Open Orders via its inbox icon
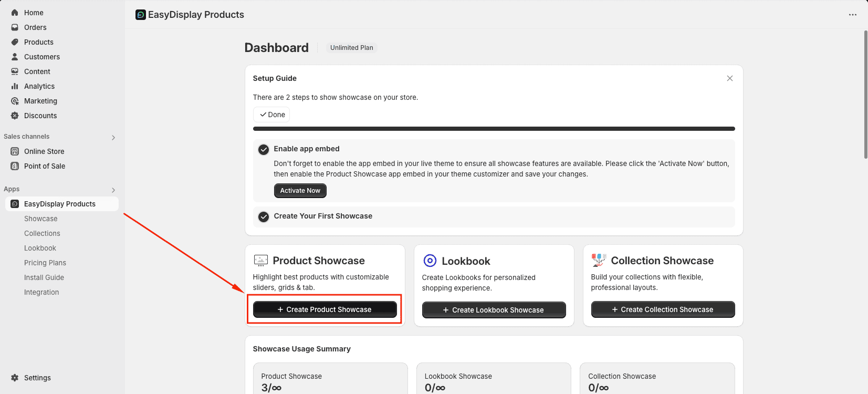This screenshot has width=868, height=394. (x=15, y=27)
